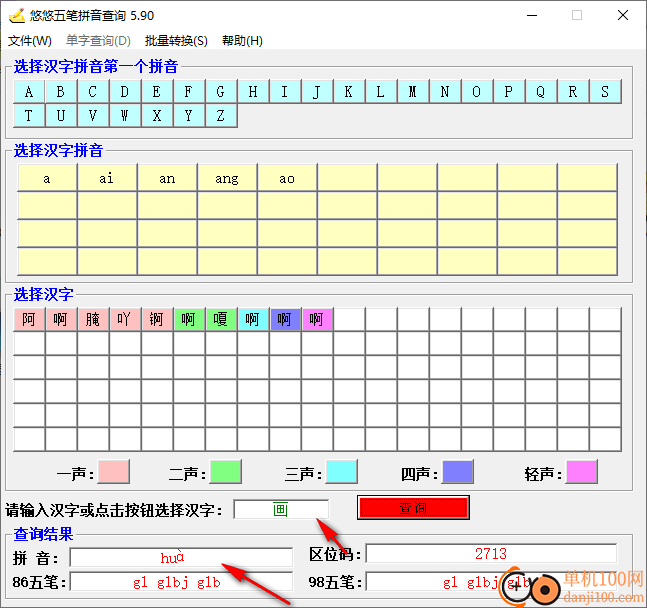Screen dimensions: 647x608
Task: Select pinyin first letter B
Action: click(61, 92)
